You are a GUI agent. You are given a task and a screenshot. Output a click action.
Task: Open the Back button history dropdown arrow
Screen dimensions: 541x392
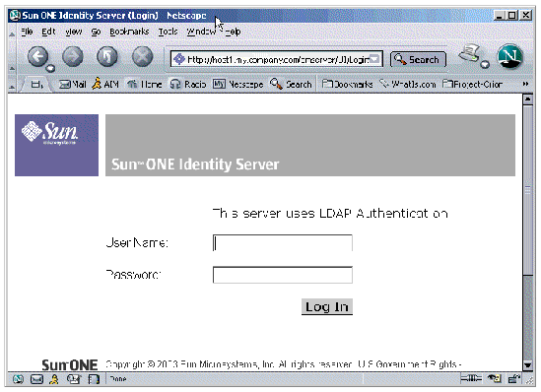[x=50, y=68]
